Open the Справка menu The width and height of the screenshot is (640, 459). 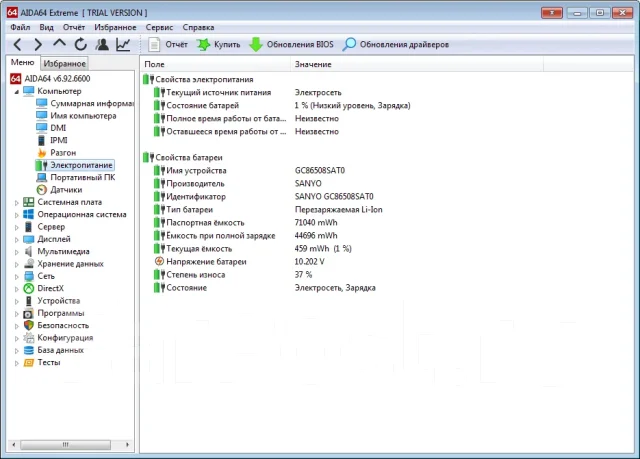pos(198,27)
